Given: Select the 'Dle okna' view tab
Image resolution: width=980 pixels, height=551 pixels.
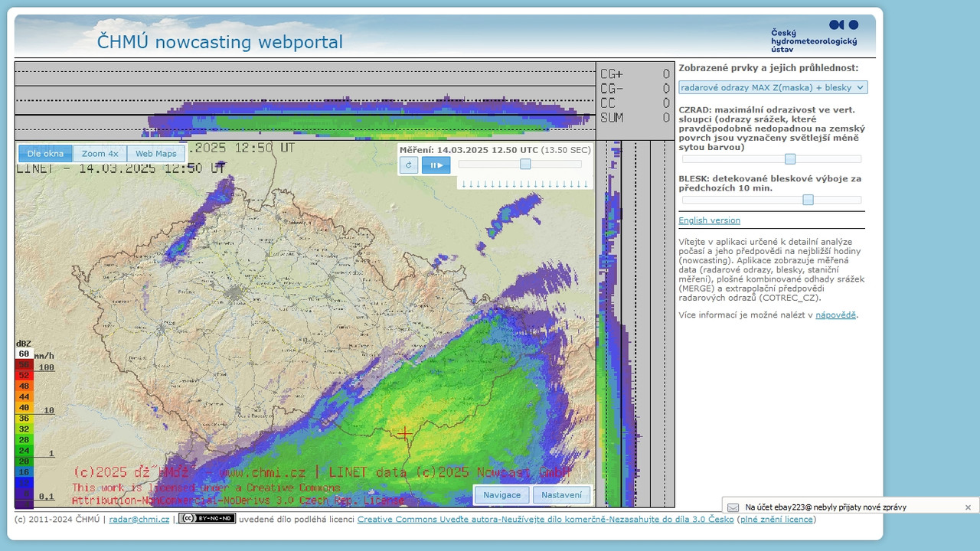Looking at the screenshot, I should pos(45,154).
